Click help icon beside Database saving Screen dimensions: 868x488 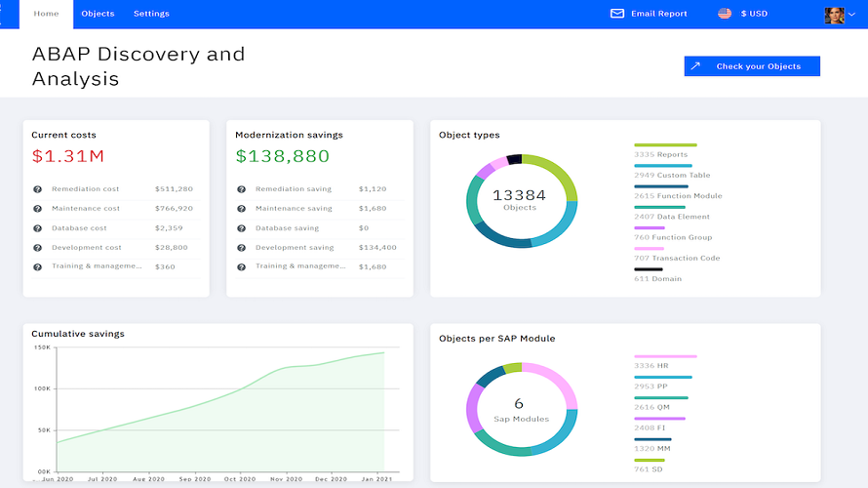point(241,228)
